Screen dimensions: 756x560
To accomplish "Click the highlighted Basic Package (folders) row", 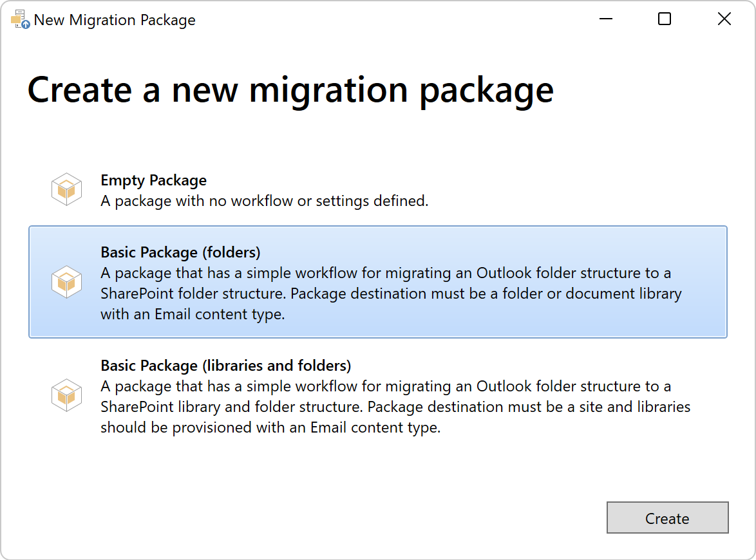I will click(378, 281).
